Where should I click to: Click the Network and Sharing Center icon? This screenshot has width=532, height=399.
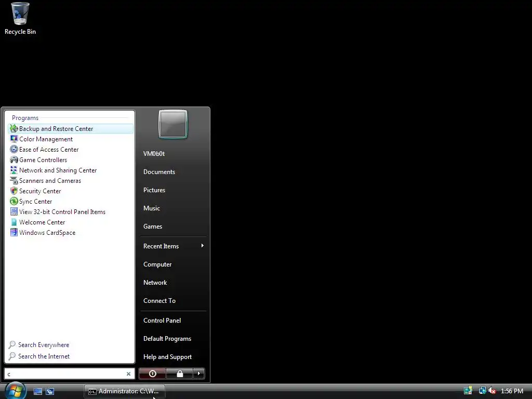(14, 170)
